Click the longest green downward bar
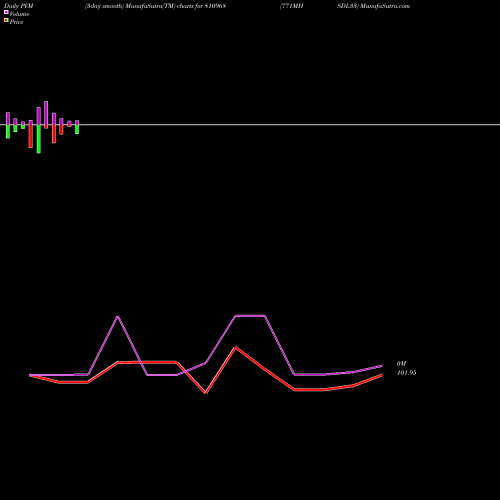Screen dimensions: 500x500 (x=39, y=139)
